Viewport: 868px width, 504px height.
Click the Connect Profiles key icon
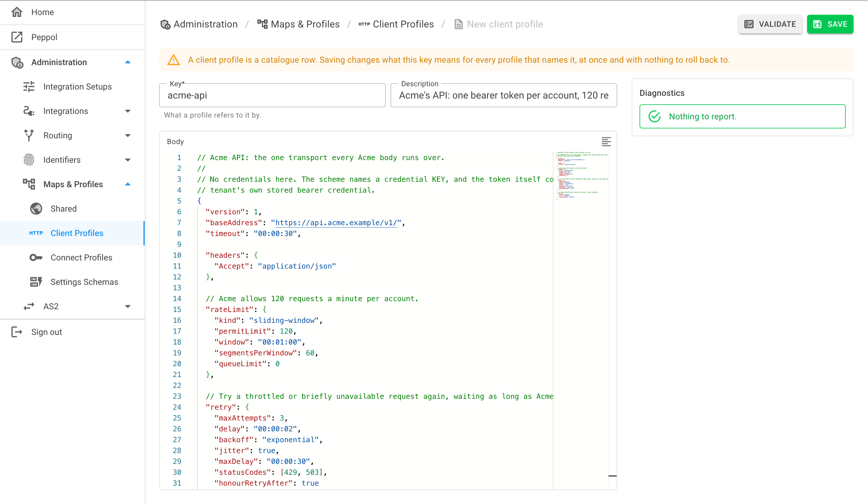point(36,257)
